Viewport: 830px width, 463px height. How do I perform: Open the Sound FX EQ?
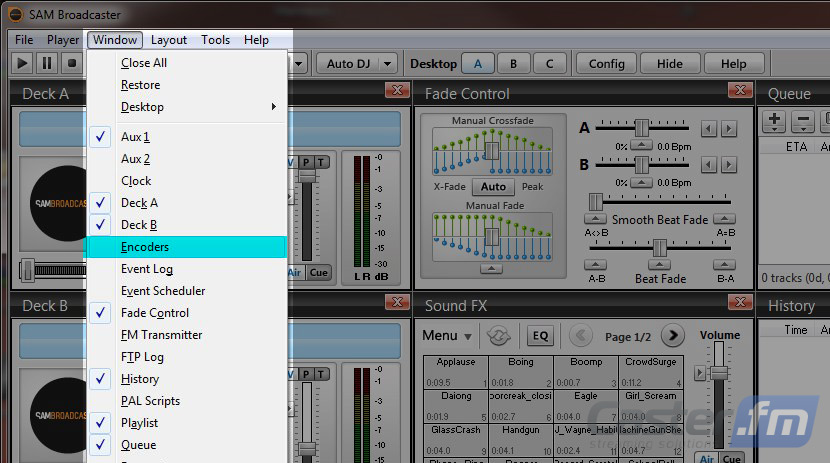540,335
